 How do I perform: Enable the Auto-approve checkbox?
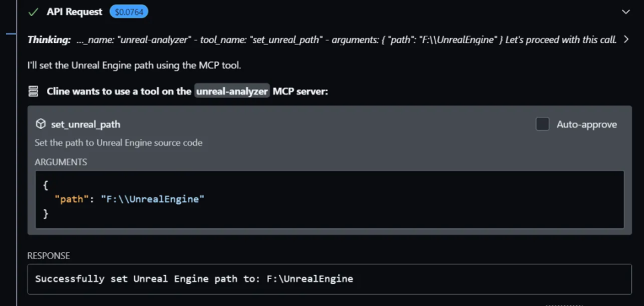coord(542,124)
